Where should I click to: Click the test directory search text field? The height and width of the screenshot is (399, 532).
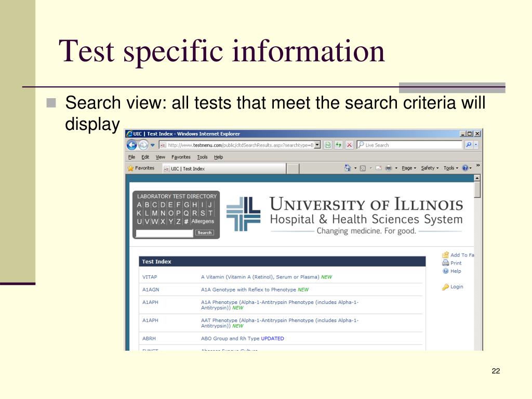pyautogui.click(x=164, y=233)
